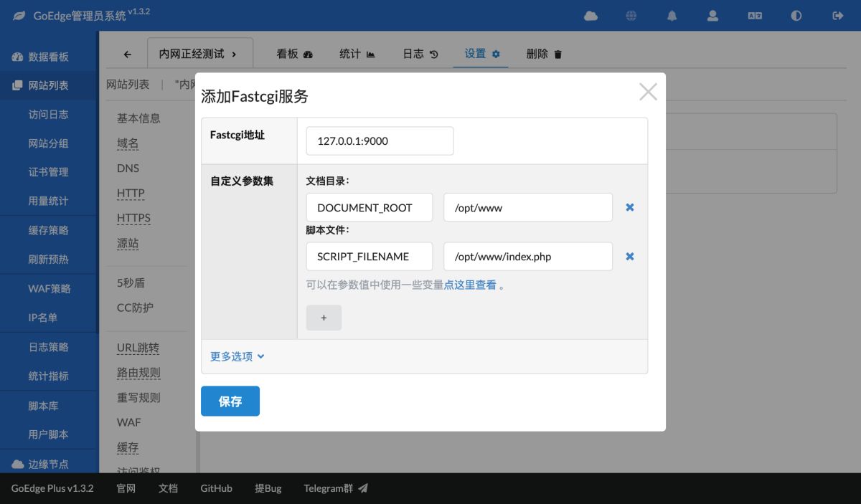This screenshot has width=861, height=504.
Task: Click the /opt/www/index.php value field
Action: [x=528, y=257]
